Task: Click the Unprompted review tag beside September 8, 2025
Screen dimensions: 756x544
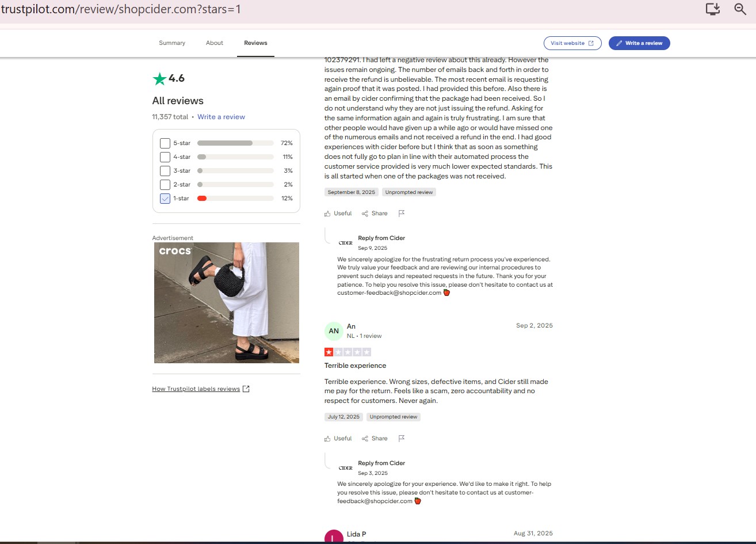Action: tap(409, 192)
